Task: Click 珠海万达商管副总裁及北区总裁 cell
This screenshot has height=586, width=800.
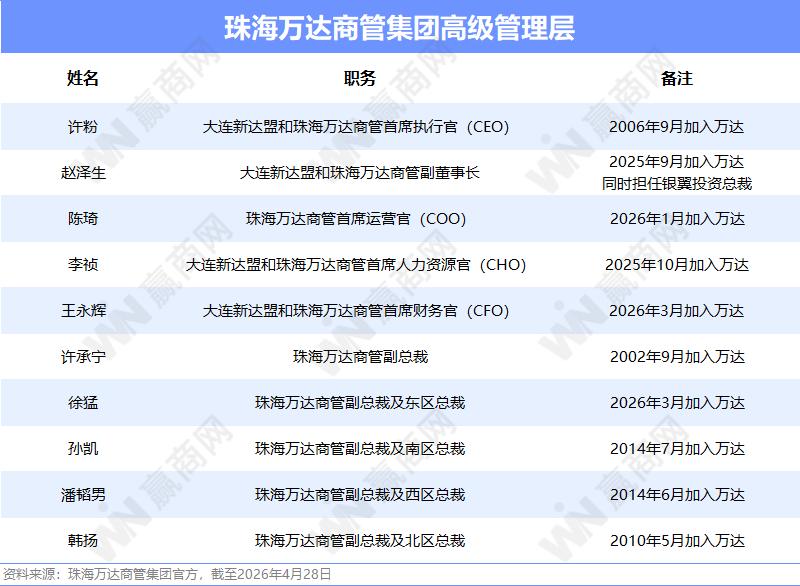Action: point(360,540)
